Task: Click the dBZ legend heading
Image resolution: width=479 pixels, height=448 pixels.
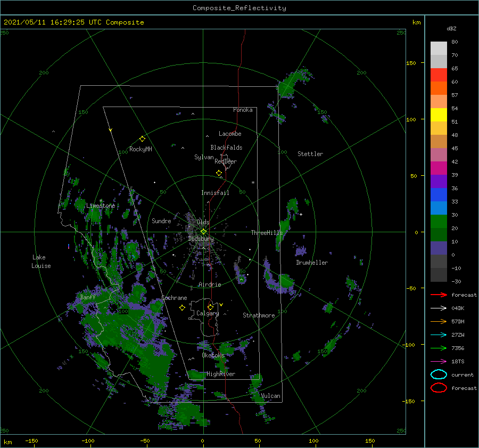Action: [x=451, y=28]
